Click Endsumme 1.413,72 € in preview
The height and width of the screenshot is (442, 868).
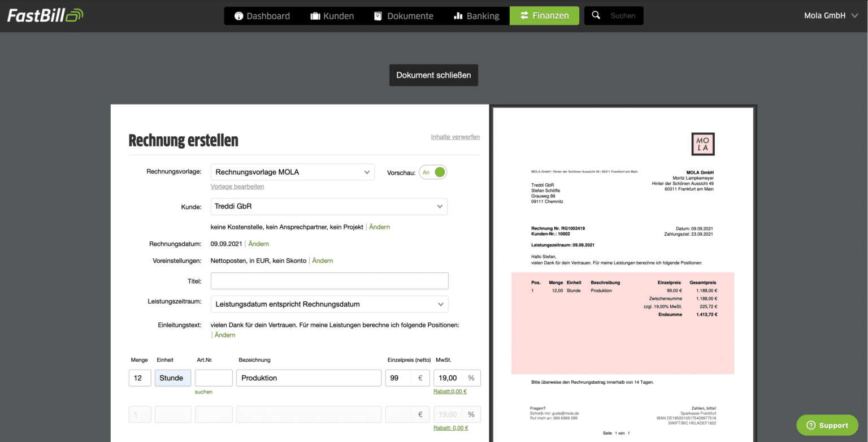(x=688, y=314)
